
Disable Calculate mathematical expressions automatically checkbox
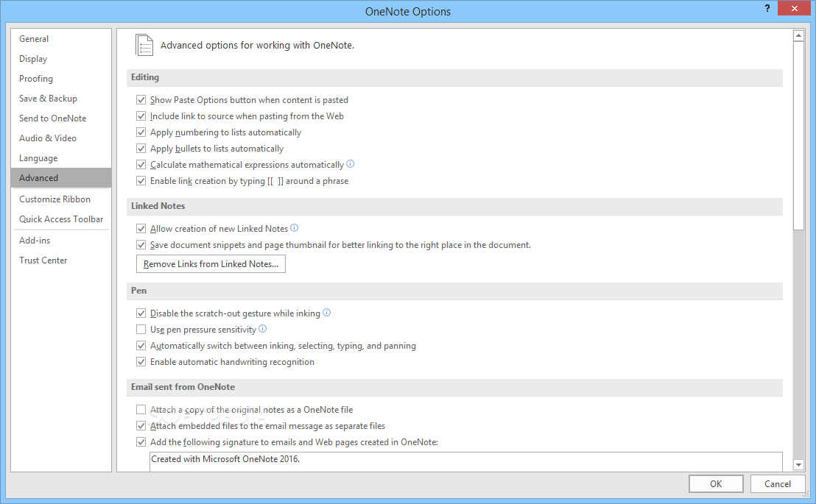(141, 165)
